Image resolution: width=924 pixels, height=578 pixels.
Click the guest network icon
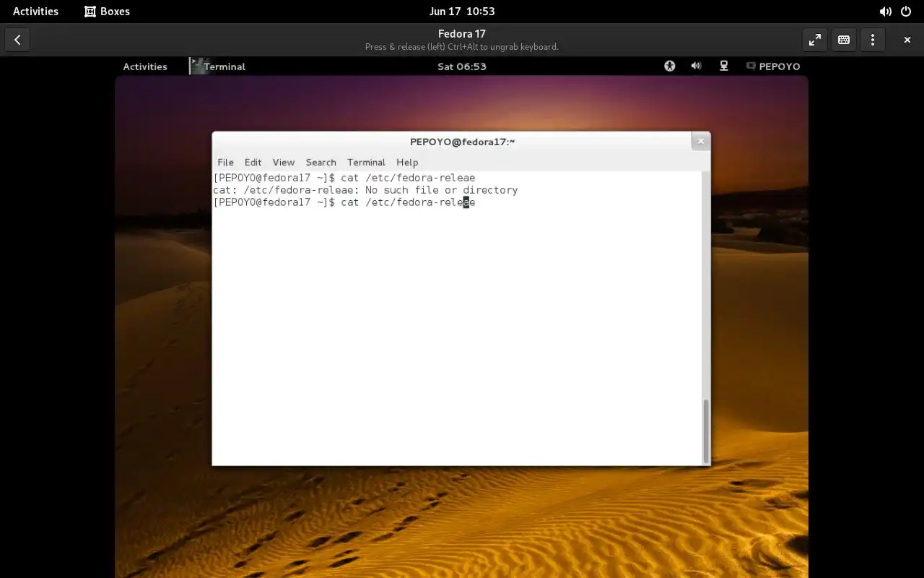point(724,66)
